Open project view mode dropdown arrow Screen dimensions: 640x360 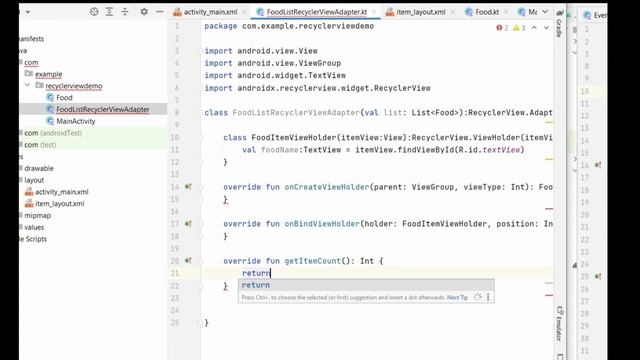pos(28,12)
